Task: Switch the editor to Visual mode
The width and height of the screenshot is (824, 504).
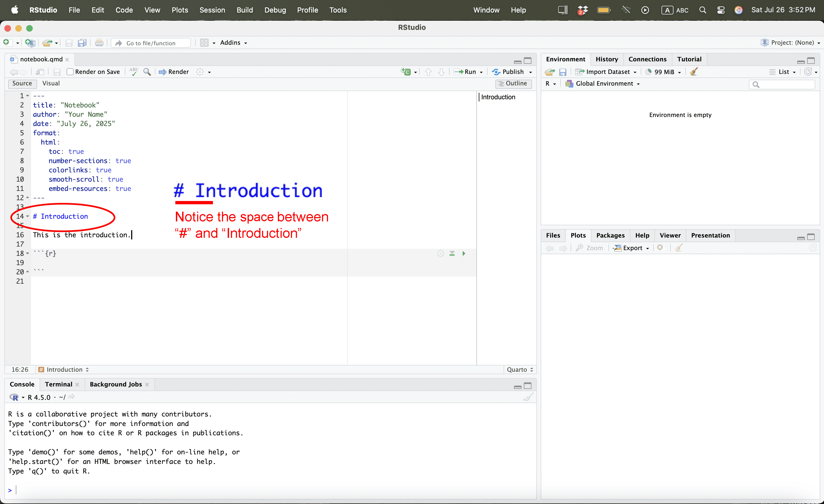Action: 51,83
